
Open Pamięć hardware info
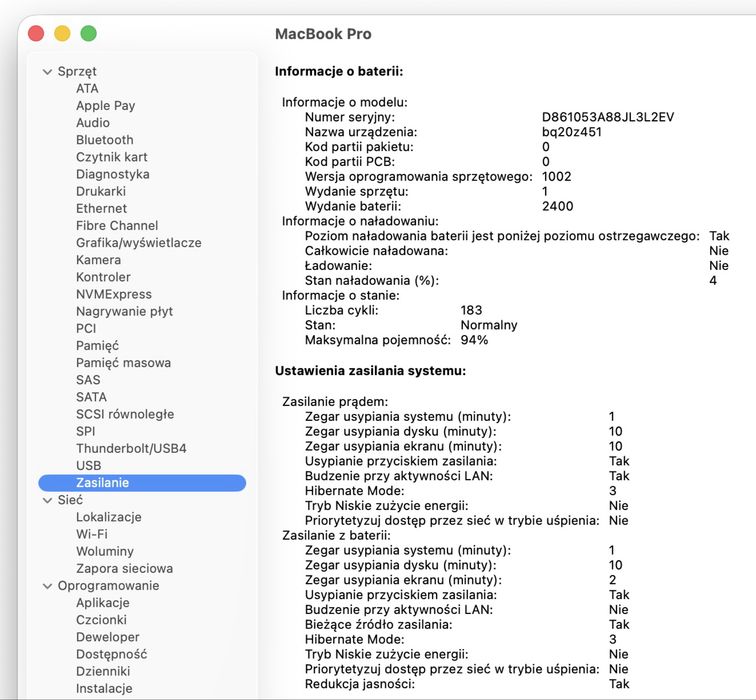pyautogui.click(x=97, y=346)
